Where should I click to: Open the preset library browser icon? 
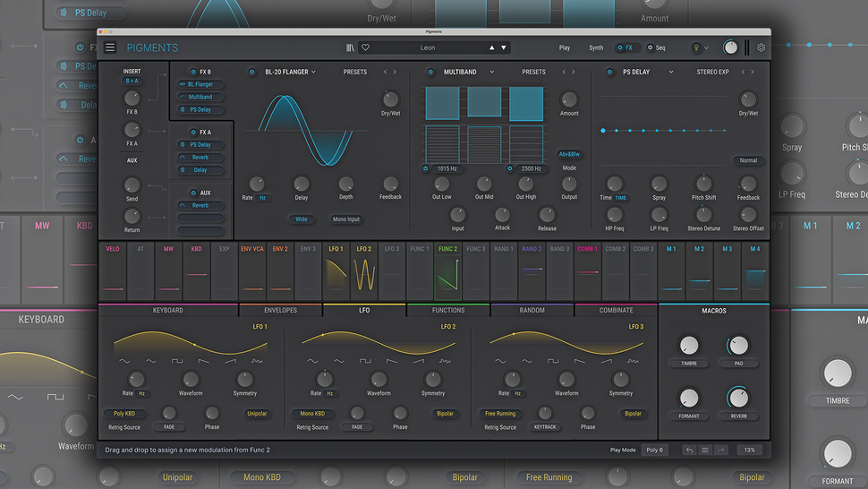point(351,47)
